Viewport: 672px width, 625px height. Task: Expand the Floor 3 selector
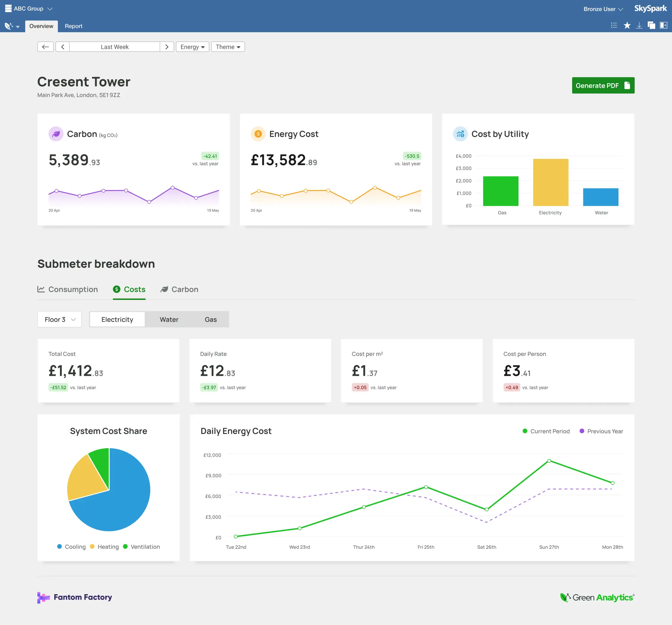click(59, 319)
